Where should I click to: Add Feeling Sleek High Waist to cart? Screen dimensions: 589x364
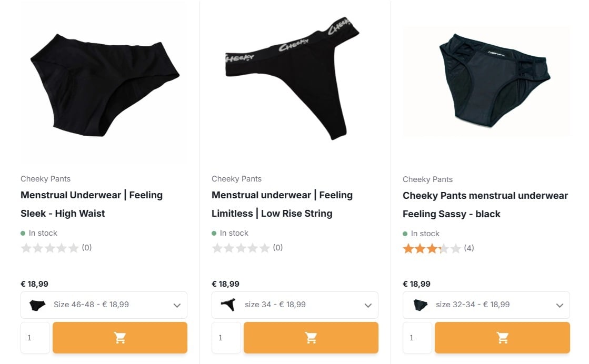[x=120, y=338]
